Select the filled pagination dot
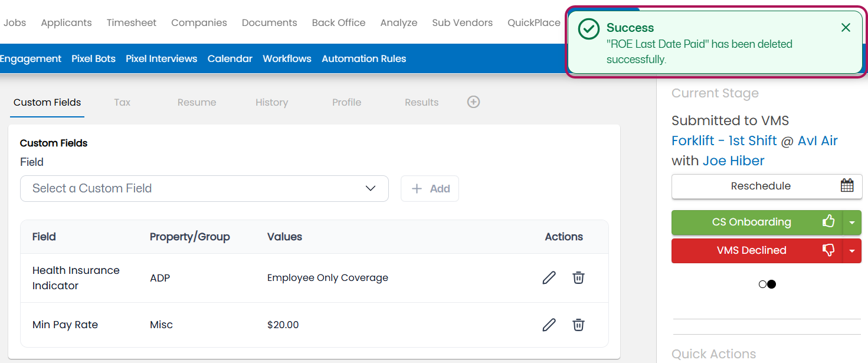Image resolution: width=868 pixels, height=363 pixels. pyautogui.click(x=771, y=284)
